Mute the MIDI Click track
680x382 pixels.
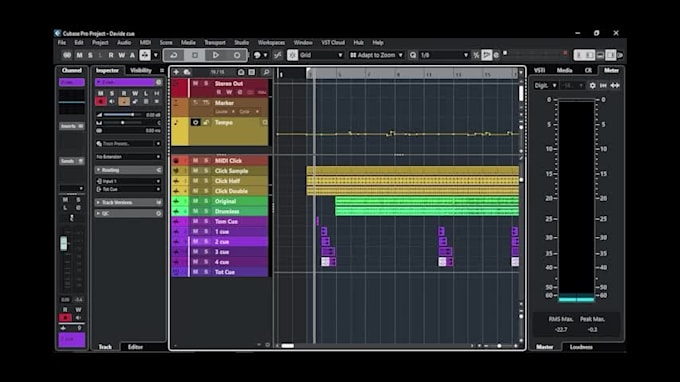click(196, 161)
